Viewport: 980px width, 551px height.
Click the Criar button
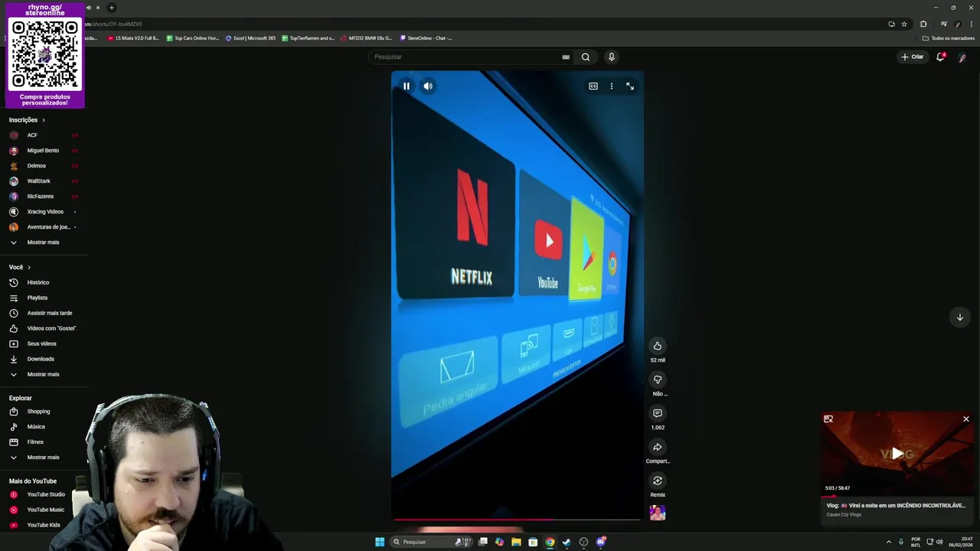pos(912,57)
